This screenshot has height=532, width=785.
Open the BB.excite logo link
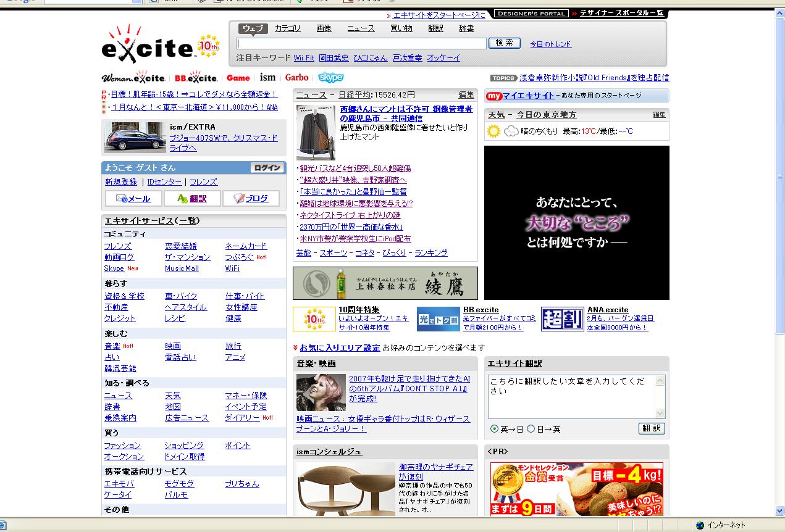coord(196,78)
